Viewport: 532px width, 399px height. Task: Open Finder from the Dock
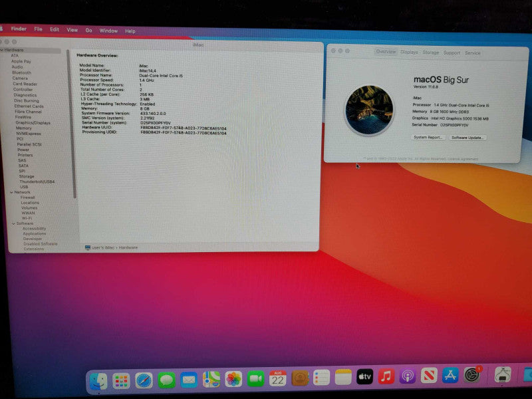98,381
